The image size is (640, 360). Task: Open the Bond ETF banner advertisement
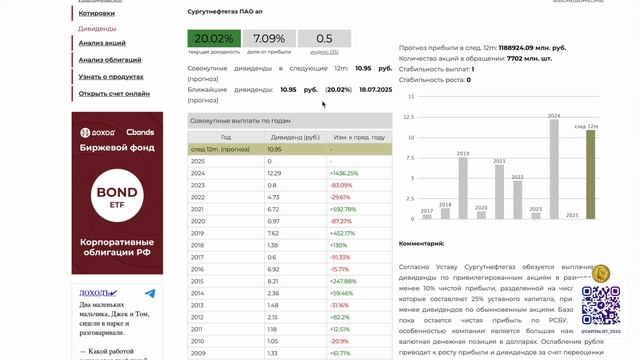click(117, 193)
